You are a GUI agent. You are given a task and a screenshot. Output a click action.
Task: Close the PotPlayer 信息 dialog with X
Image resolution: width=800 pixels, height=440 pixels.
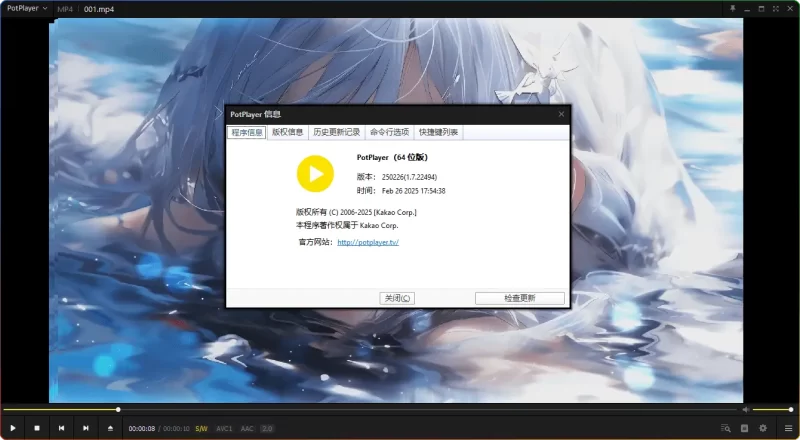[561, 114]
